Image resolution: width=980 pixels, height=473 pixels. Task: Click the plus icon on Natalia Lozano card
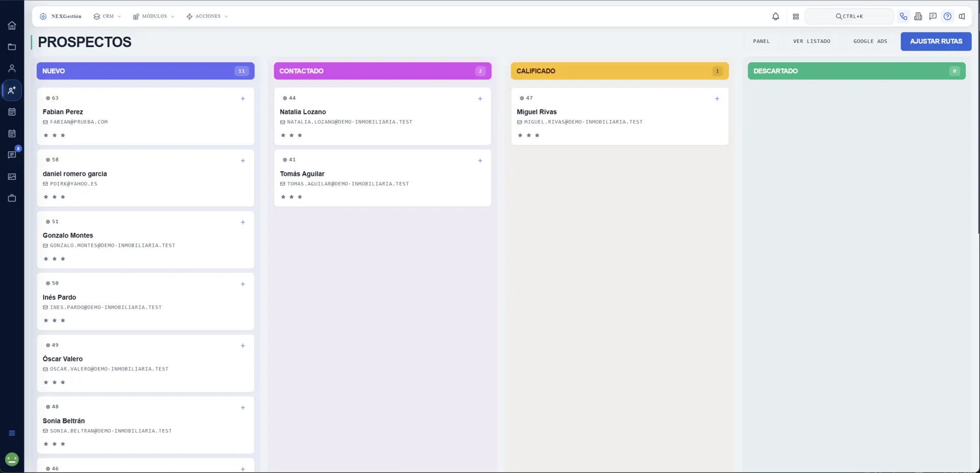tap(480, 99)
